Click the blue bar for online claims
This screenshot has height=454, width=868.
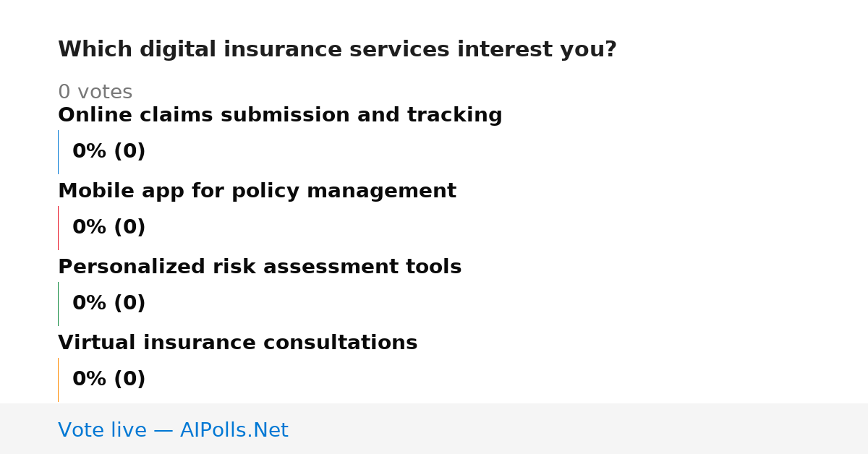(x=58, y=152)
